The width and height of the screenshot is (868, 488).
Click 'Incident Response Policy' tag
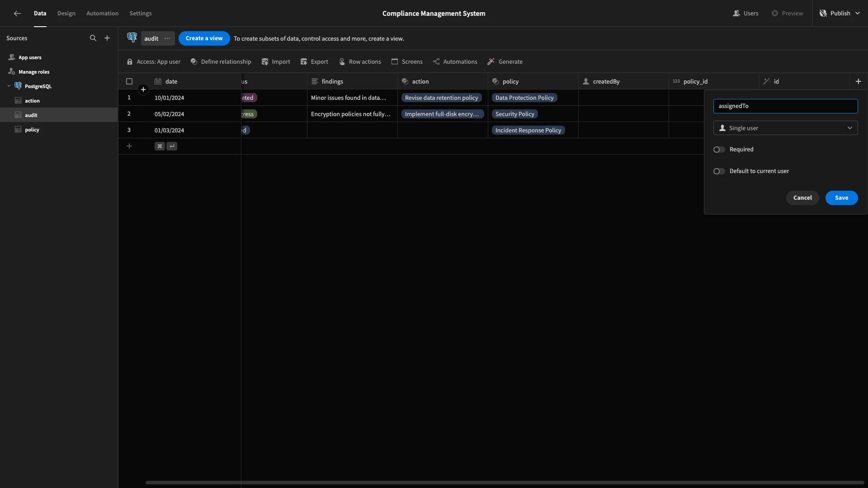(x=528, y=130)
